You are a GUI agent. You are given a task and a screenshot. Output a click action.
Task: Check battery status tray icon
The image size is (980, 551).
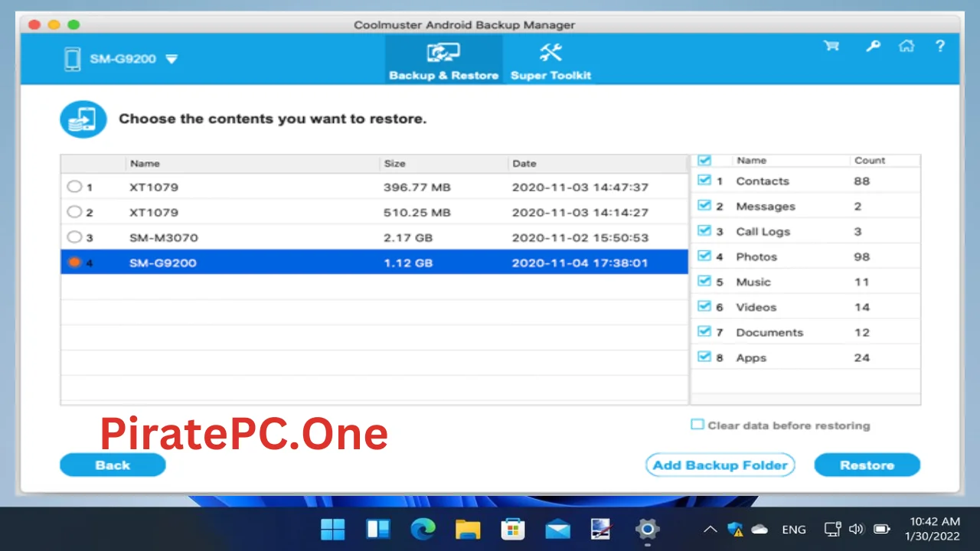click(x=882, y=529)
